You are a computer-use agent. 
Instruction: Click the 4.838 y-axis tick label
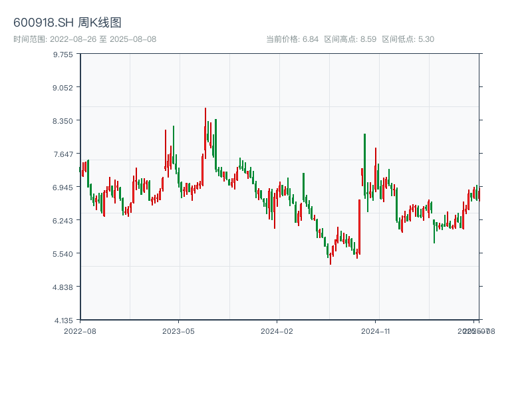coord(63,287)
